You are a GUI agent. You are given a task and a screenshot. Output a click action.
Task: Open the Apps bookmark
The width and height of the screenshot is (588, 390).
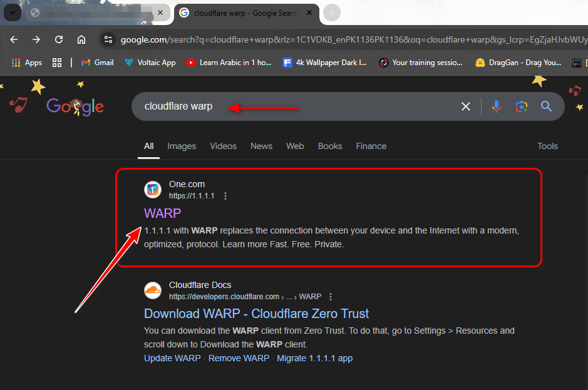click(27, 63)
